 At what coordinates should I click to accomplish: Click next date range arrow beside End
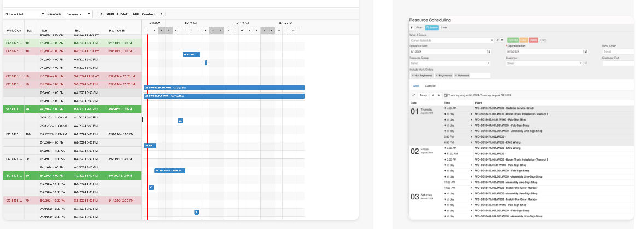161,14
